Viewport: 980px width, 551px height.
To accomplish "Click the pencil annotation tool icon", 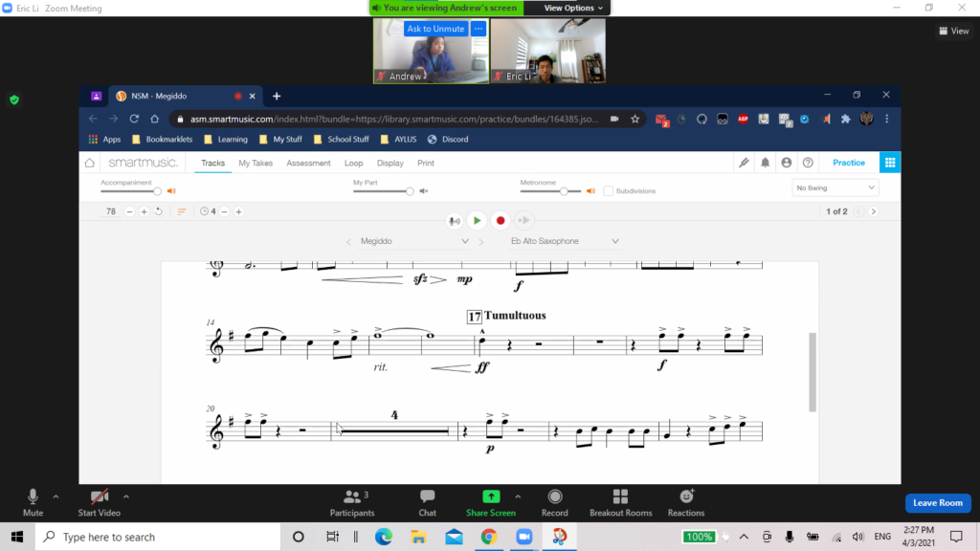I will 744,163.
